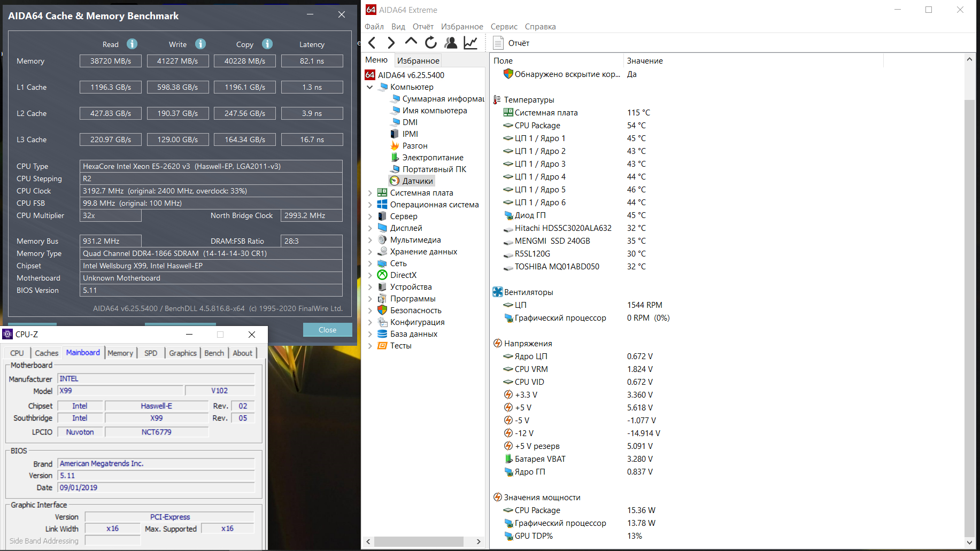This screenshot has height=551, width=980.
Task: Go back using AIDA64 toolbar back arrow
Action: click(x=373, y=43)
